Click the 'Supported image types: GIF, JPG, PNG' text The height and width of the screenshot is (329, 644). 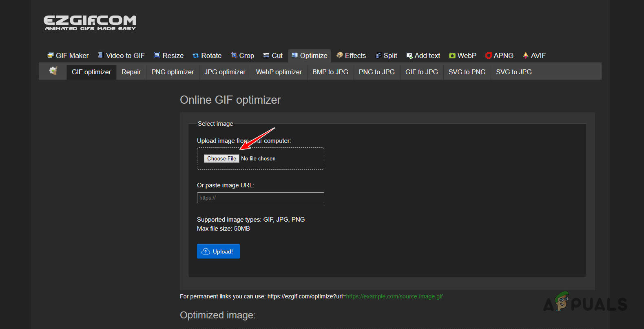point(251,220)
